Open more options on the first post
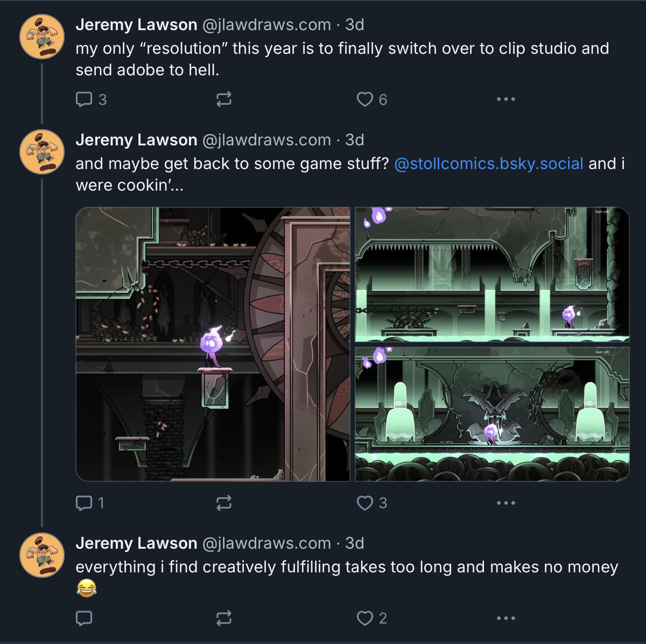 click(505, 99)
